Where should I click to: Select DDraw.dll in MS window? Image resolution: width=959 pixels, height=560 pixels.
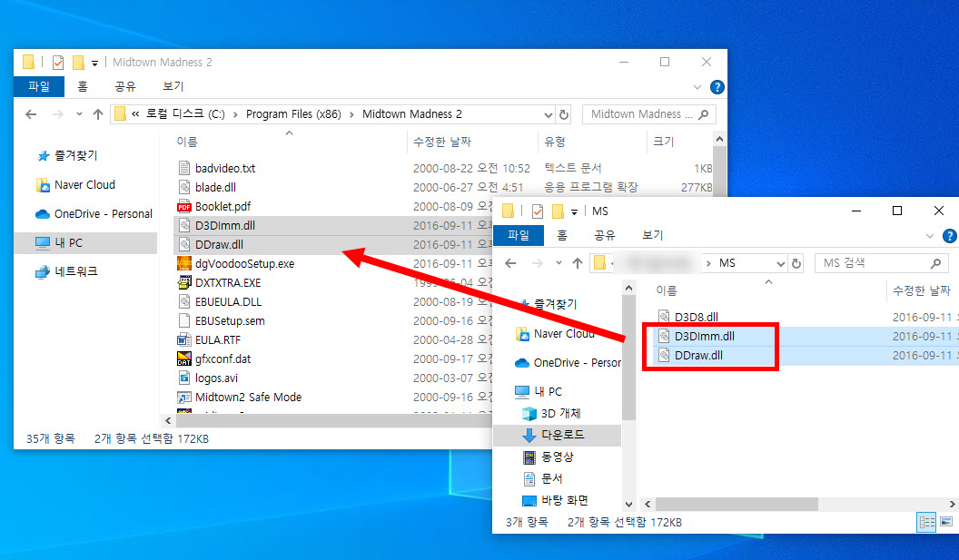pos(698,355)
